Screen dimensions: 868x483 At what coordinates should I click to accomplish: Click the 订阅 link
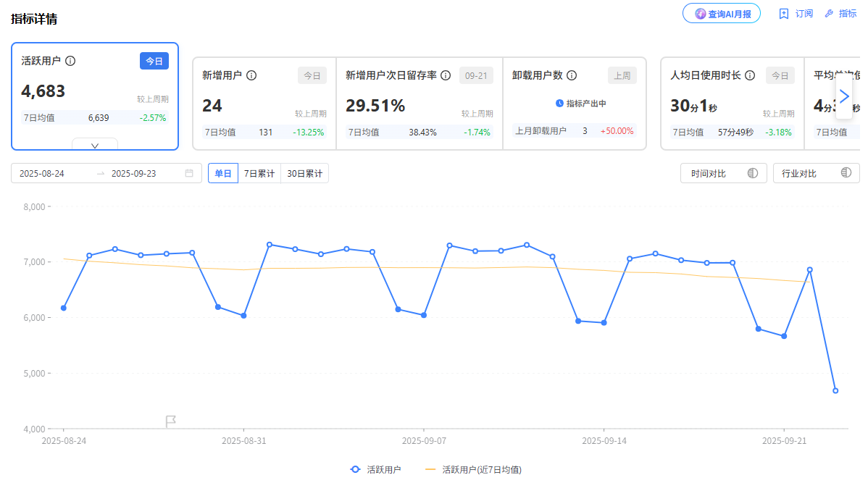point(804,14)
